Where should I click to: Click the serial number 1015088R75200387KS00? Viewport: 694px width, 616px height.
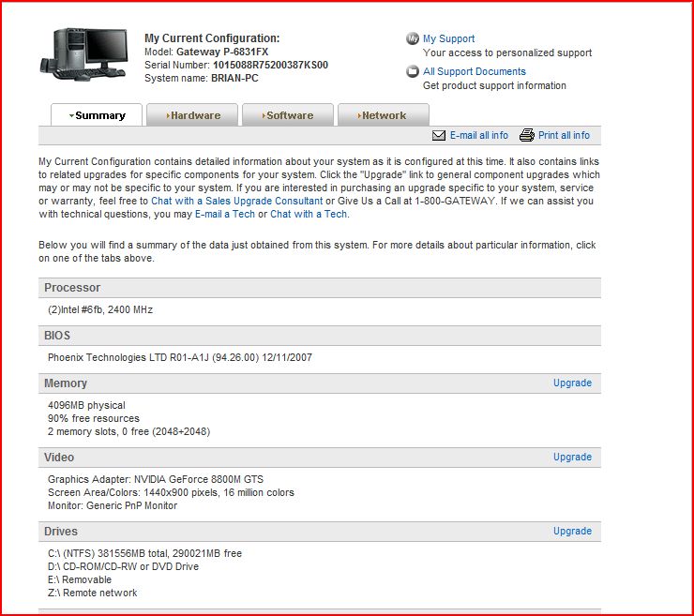[x=270, y=65]
